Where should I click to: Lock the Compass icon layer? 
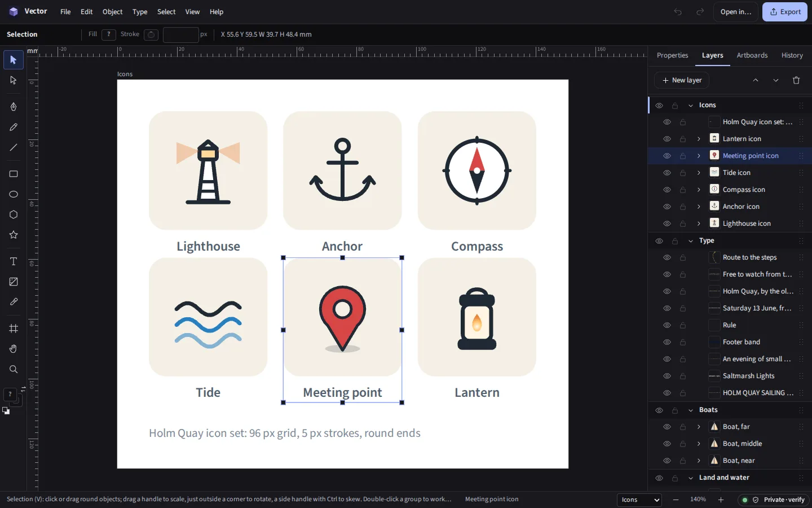(683, 190)
